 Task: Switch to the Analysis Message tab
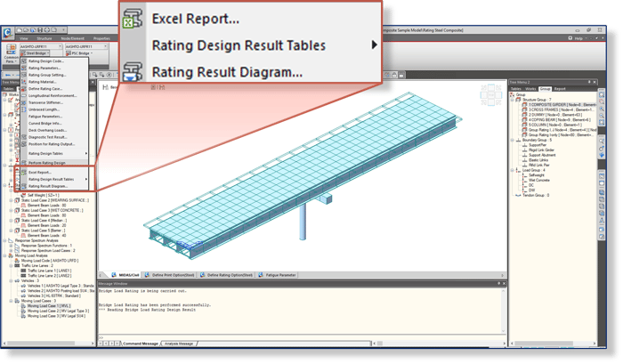click(x=178, y=343)
